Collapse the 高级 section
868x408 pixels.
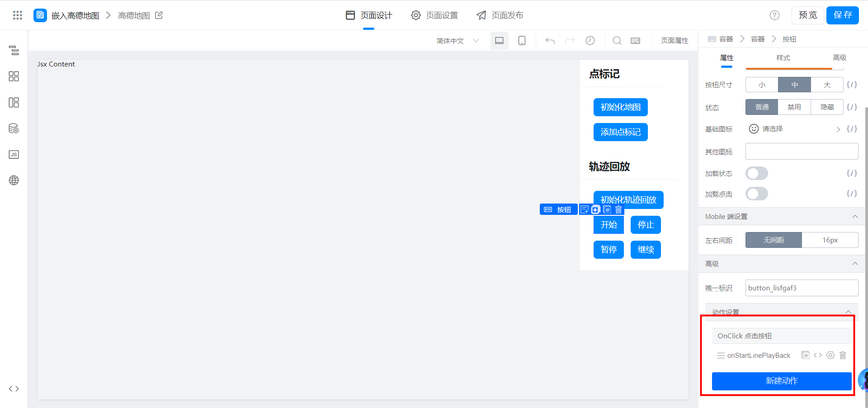click(855, 264)
